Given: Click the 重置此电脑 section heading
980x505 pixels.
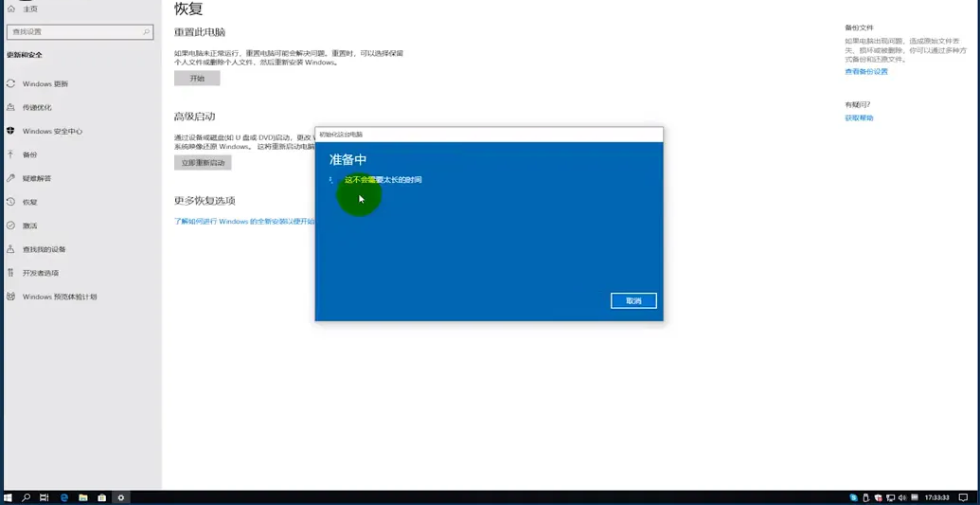Looking at the screenshot, I should tap(200, 32).
